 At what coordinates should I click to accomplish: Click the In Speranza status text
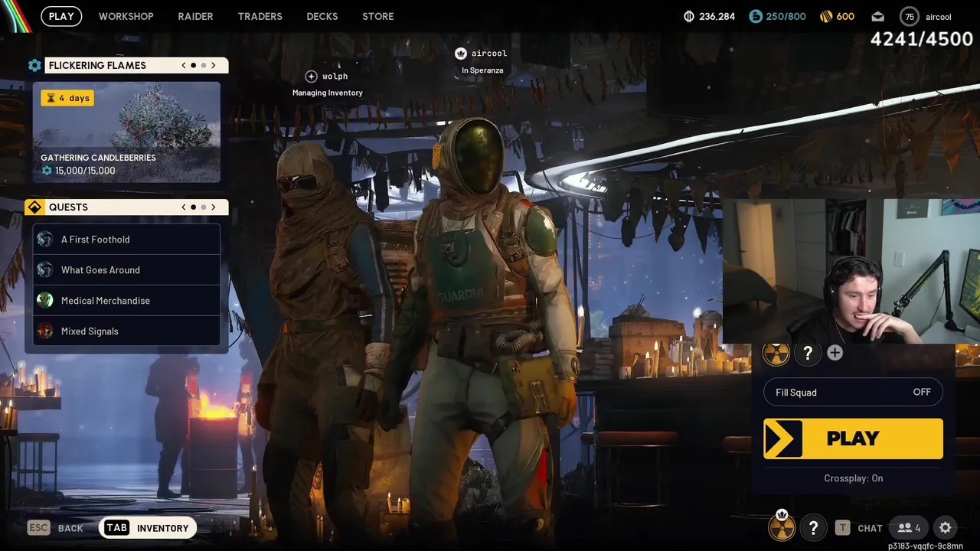pos(482,70)
